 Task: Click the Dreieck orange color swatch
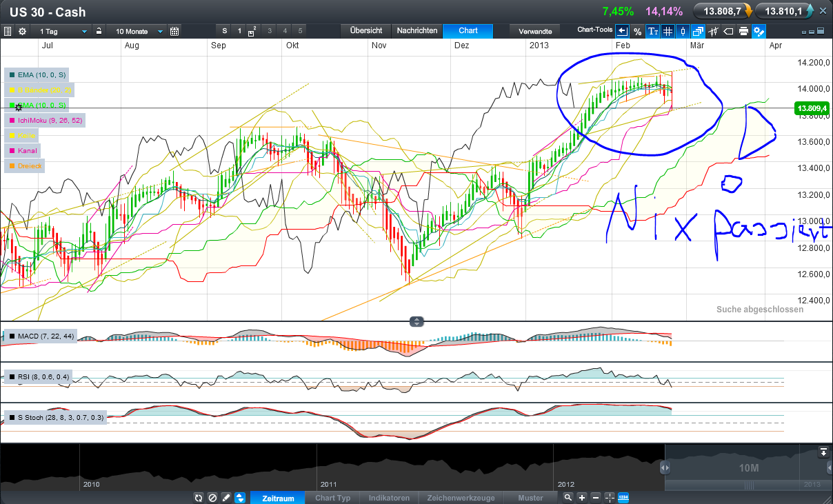[12, 165]
